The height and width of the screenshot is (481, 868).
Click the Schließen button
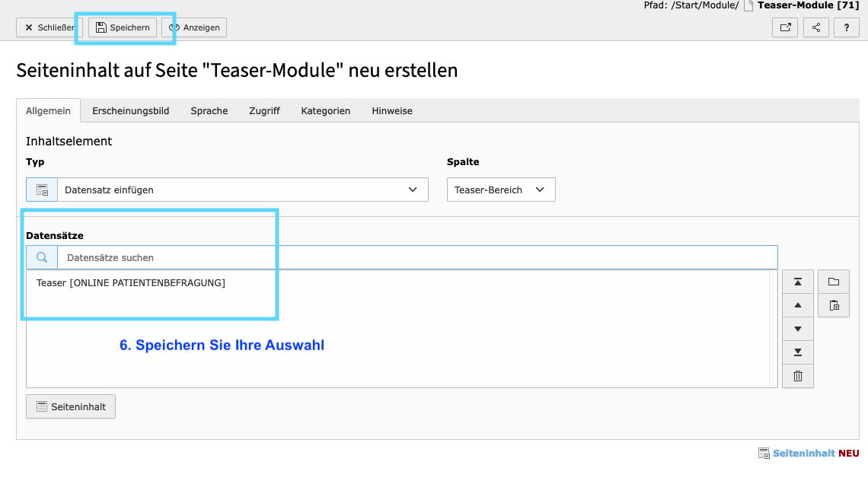(x=49, y=27)
